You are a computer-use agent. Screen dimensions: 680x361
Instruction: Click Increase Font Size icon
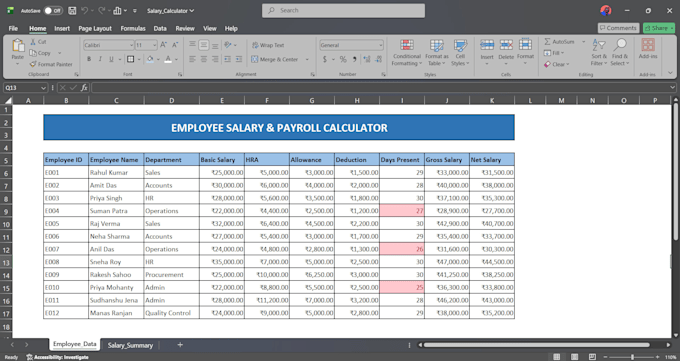(163, 45)
